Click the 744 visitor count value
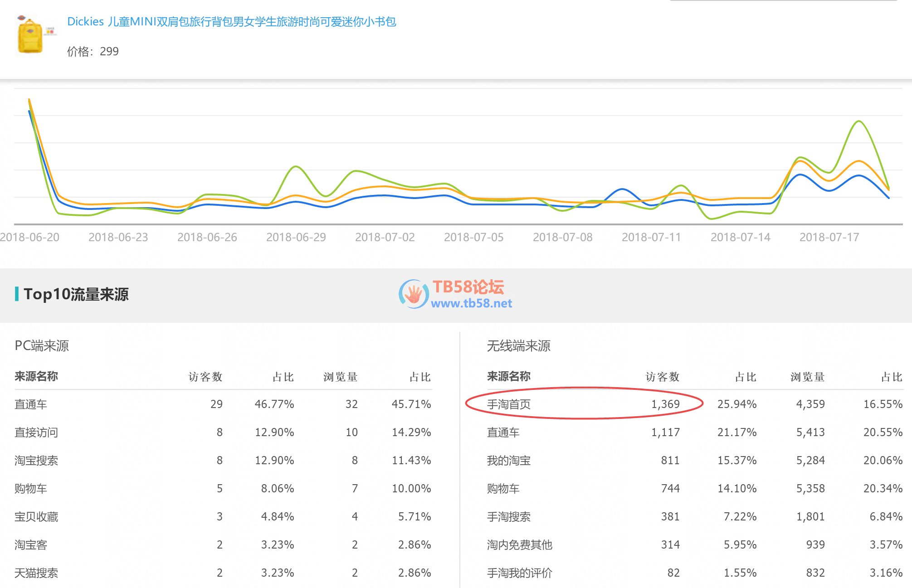912x588 pixels. pyautogui.click(x=670, y=488)
